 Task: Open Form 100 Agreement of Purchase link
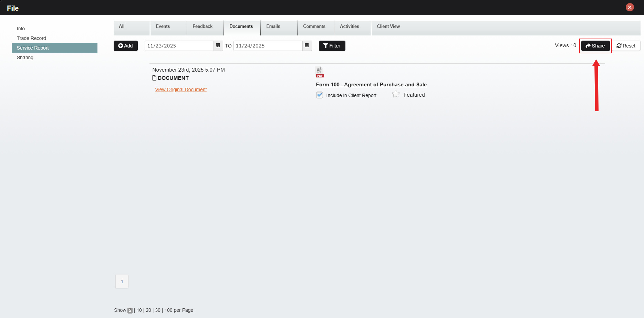point(371,85)
